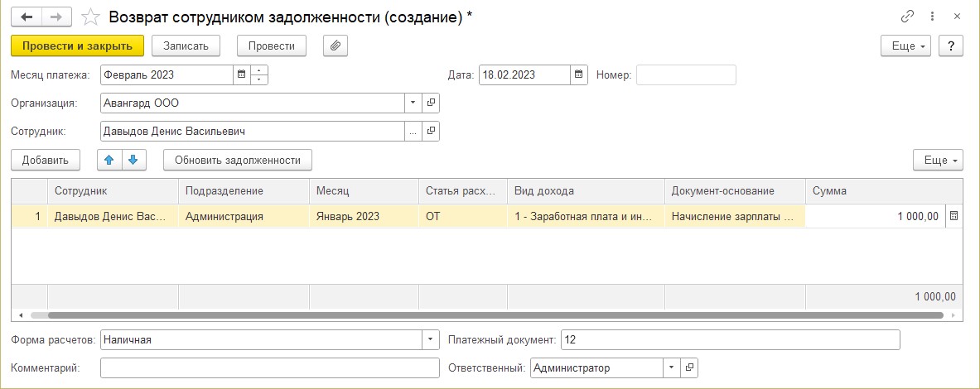The width and height of the screenshot is (980, 389).
Task: Add document to favorites with star icon
Action: (91, 17)
